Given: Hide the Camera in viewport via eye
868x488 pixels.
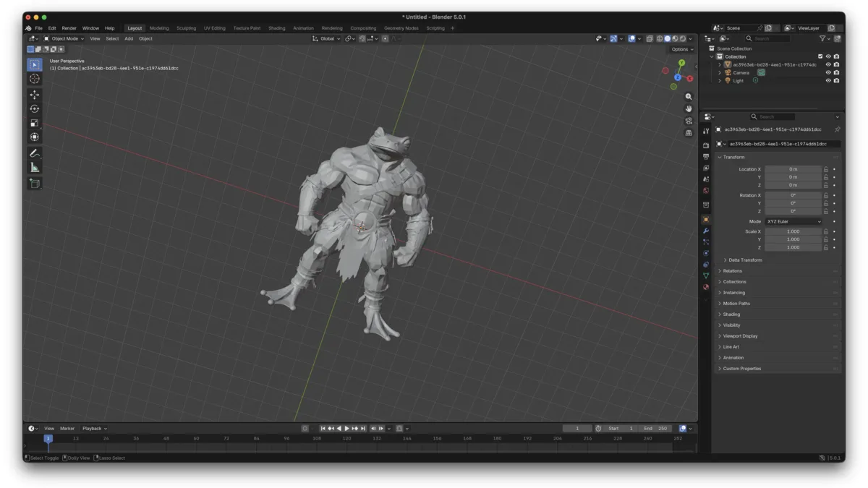Looking at the screenshot, I should tap(828, 72).
